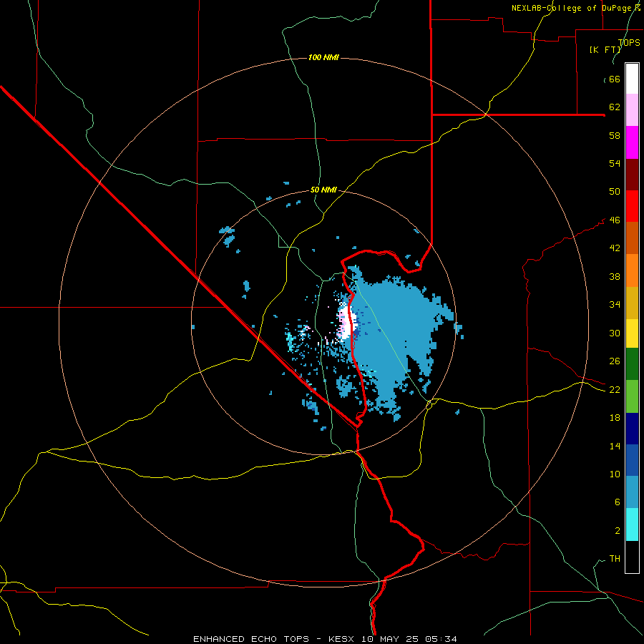Click the 34 legend label

pos(615,305)
